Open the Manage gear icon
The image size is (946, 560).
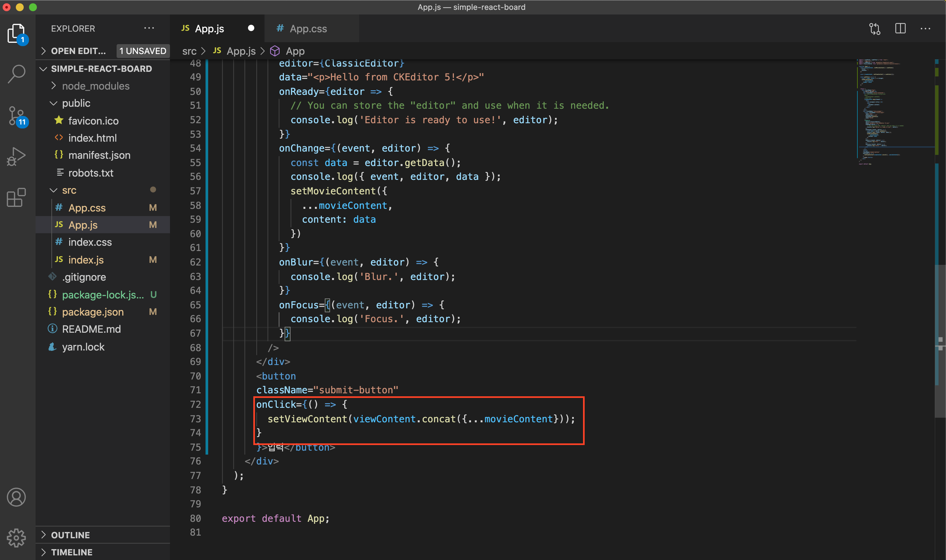click(16, 538)
